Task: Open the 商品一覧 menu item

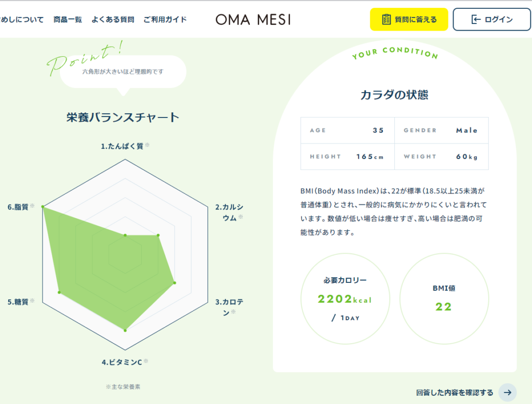Action: point(68,20)
